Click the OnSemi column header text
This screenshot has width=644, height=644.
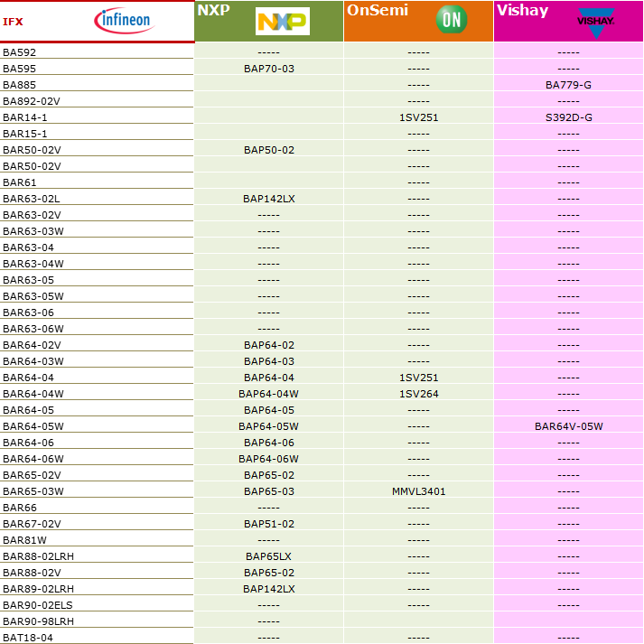pyautogui.click(x=378, y=10)
